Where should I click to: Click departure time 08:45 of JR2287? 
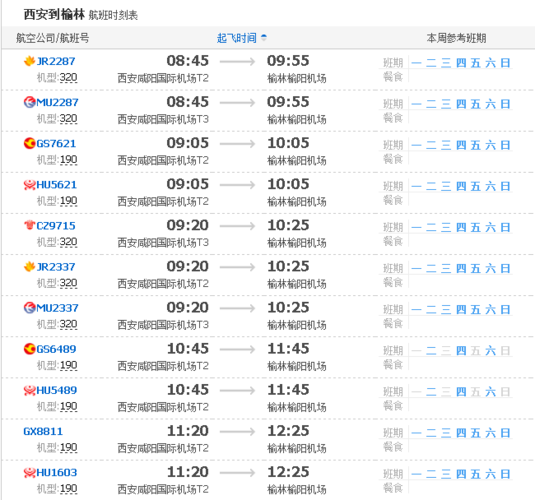(x=187, y=61)
